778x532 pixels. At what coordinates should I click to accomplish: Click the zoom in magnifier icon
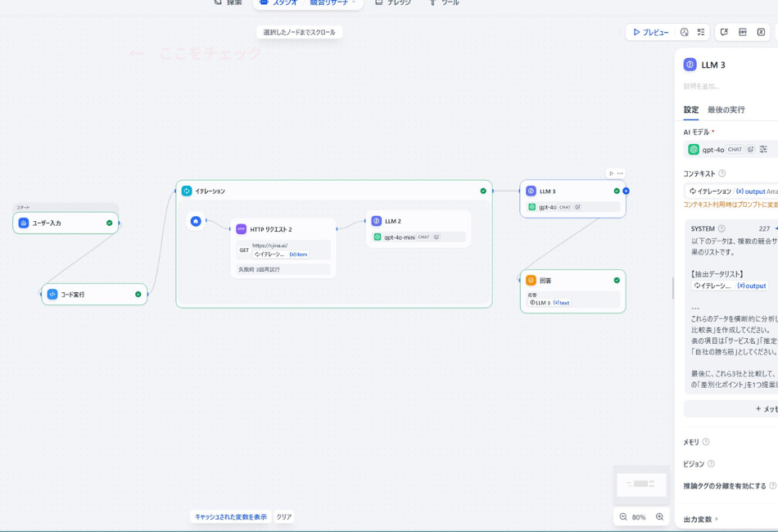[659, 517]
